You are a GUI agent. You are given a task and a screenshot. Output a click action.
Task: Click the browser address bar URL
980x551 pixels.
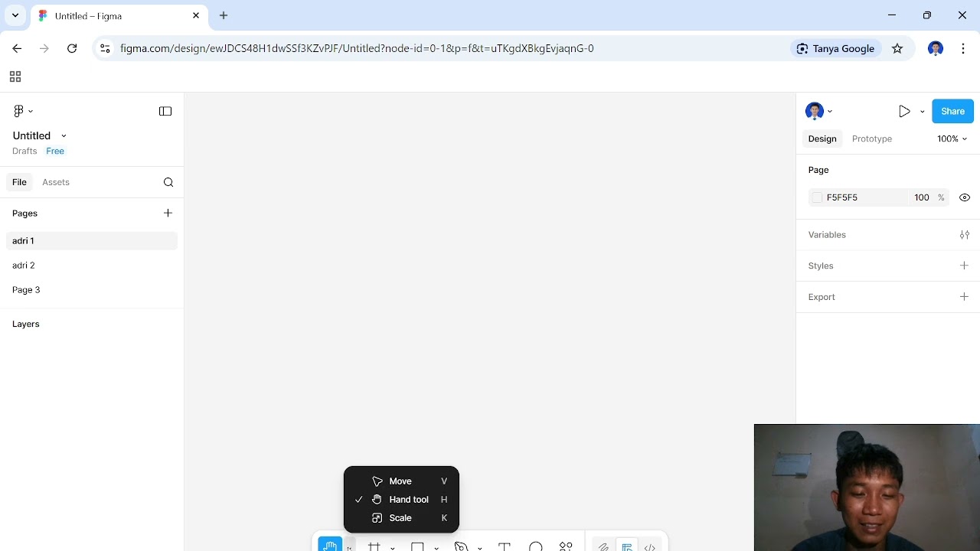tap(357, 48)
